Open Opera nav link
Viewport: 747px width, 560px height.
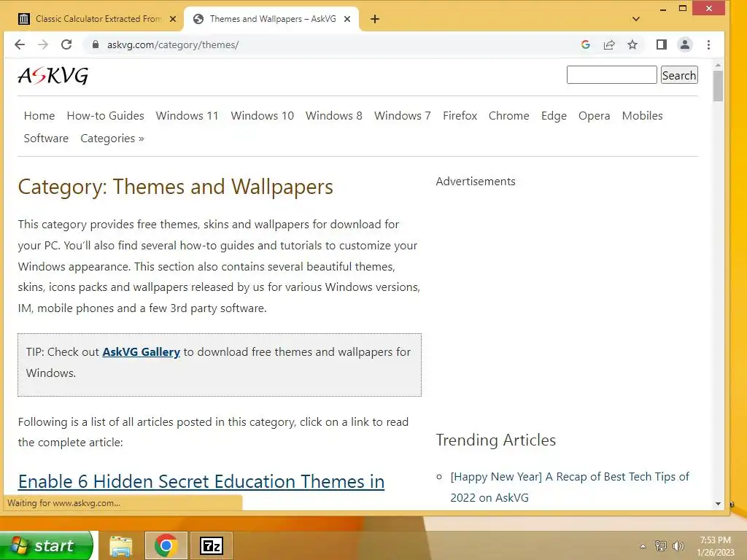coord(594,116)
